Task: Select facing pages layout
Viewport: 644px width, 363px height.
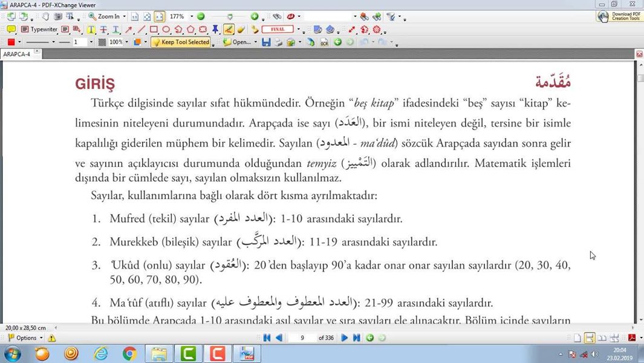Action: click(602, 338)
